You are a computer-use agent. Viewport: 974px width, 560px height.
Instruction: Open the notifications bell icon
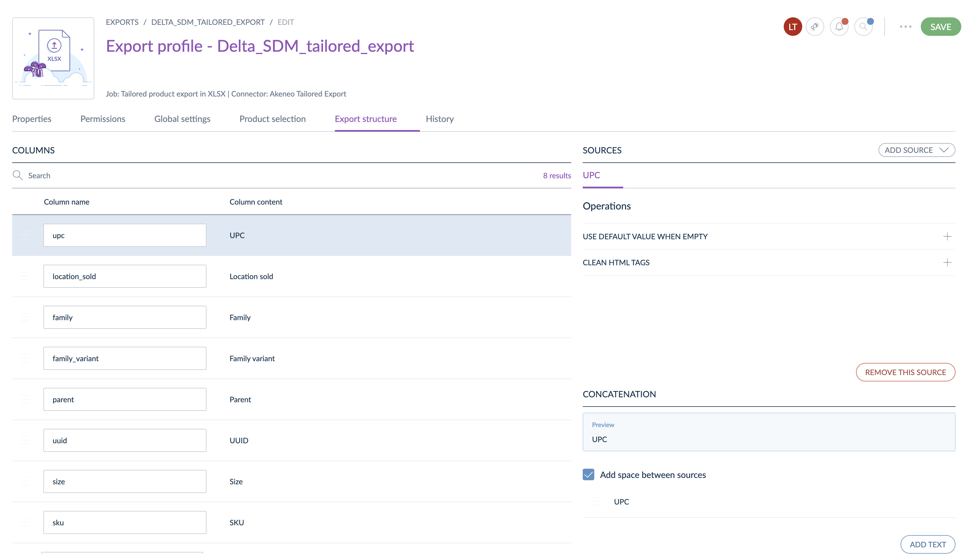[839, 27]
